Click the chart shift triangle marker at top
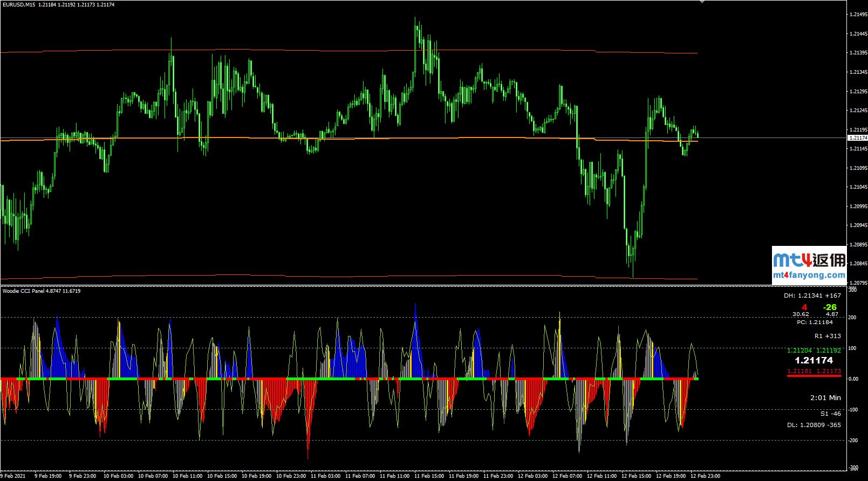The height and width of the screenshot is (481, 868). tap(702, 2)
